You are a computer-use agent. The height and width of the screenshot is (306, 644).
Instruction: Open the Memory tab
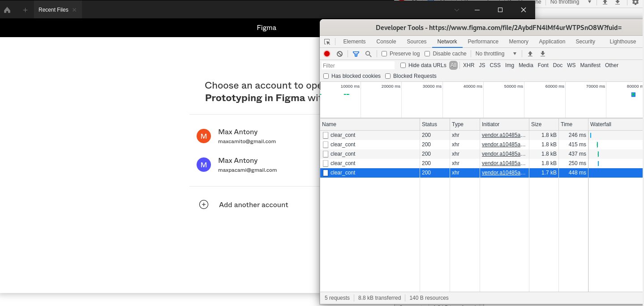[x=519, y=42]
